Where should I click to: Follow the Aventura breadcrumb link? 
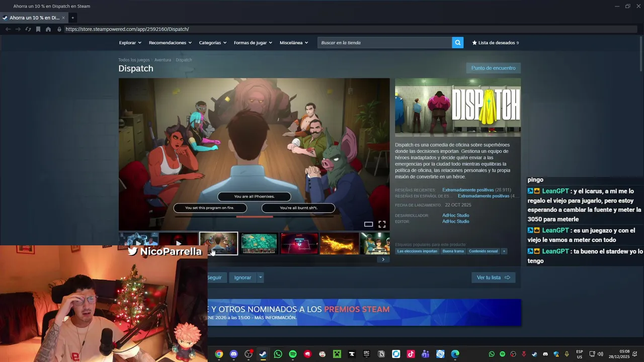coord(163,60)
